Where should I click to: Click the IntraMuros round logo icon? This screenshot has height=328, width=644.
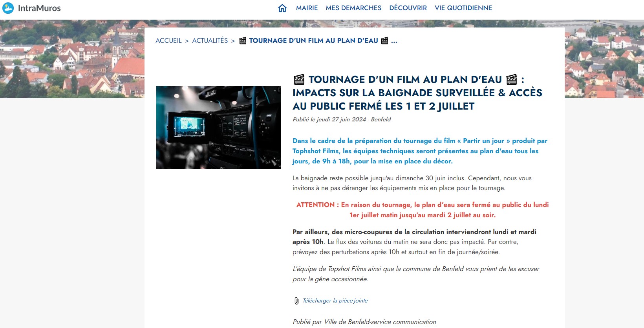click(x=8, y=8)
